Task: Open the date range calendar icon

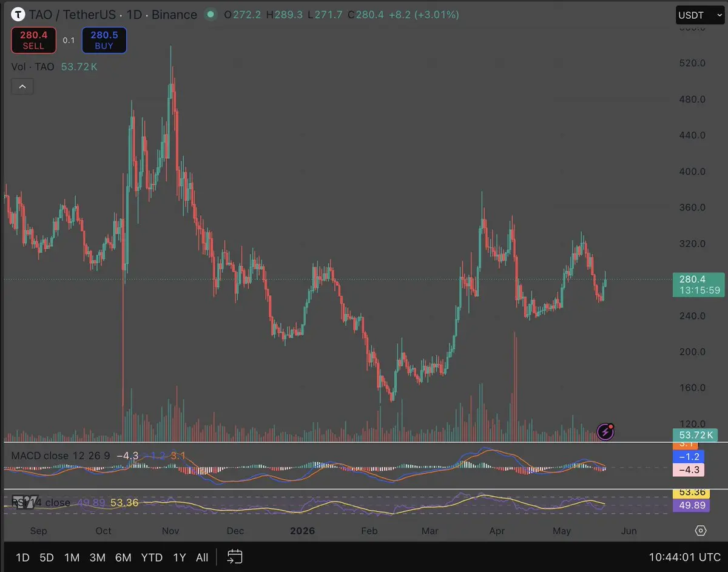Action: [x=235, y=557]
